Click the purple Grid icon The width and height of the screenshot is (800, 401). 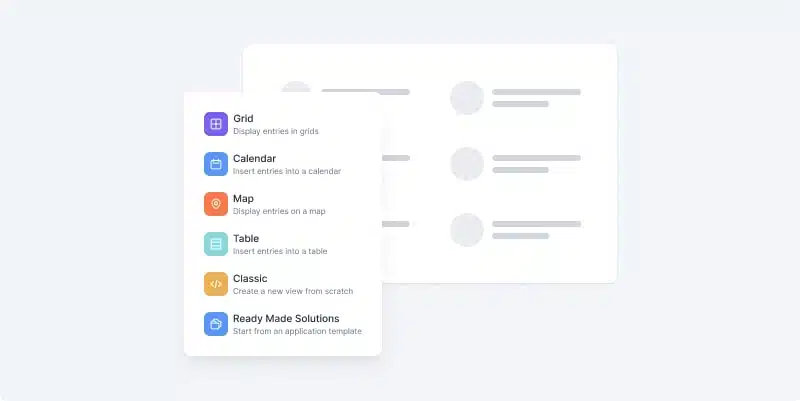[x=216, y=124]
